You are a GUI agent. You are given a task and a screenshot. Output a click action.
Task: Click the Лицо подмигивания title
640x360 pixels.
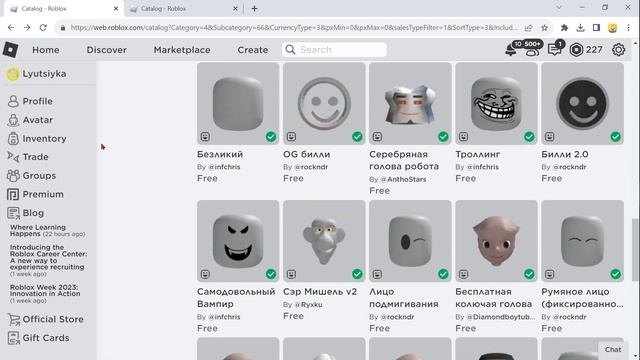click(404, 298)
